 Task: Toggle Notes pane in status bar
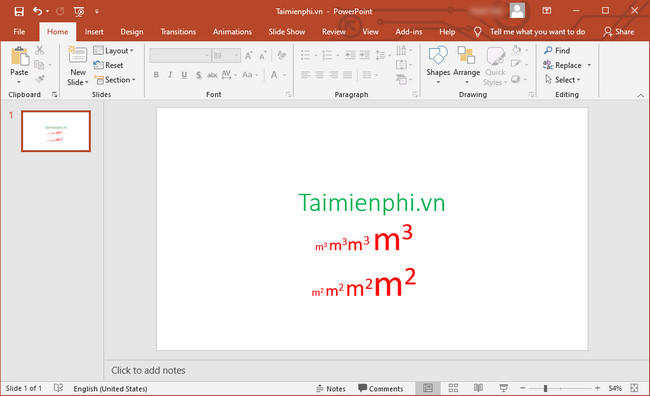(x=331, y=389)
